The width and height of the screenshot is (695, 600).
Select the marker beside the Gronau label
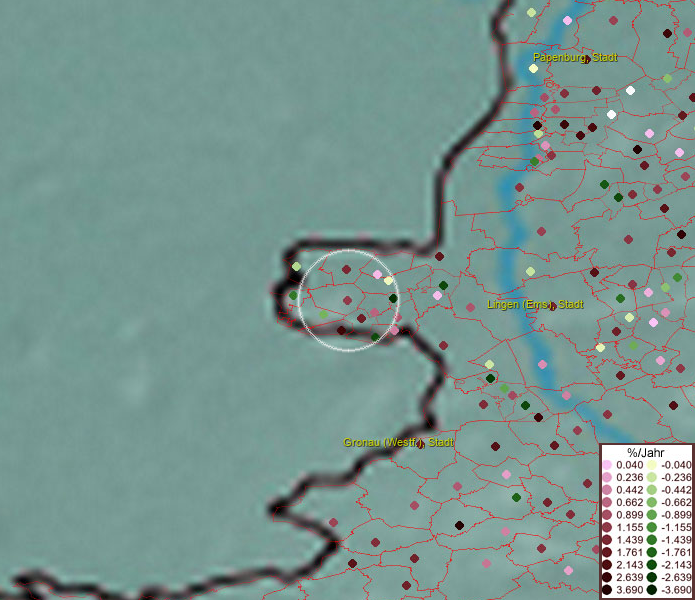(422, 444)
